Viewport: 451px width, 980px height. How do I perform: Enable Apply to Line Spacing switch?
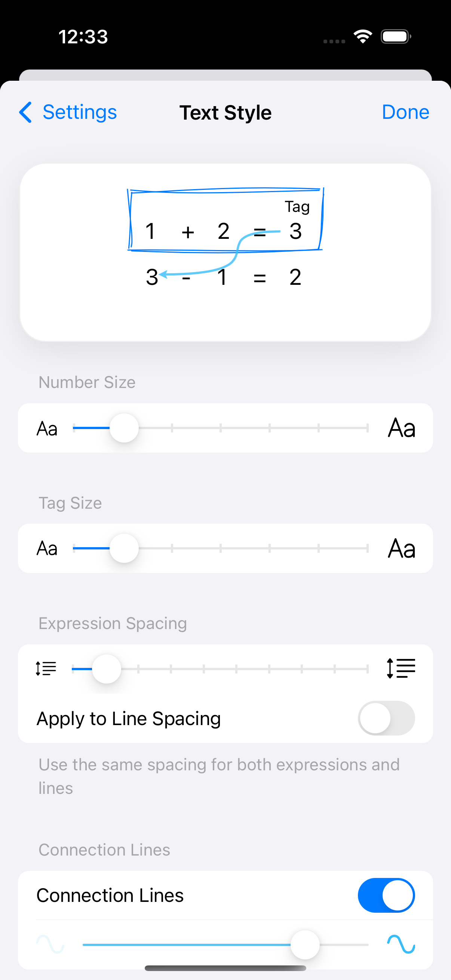coord(386,718)
